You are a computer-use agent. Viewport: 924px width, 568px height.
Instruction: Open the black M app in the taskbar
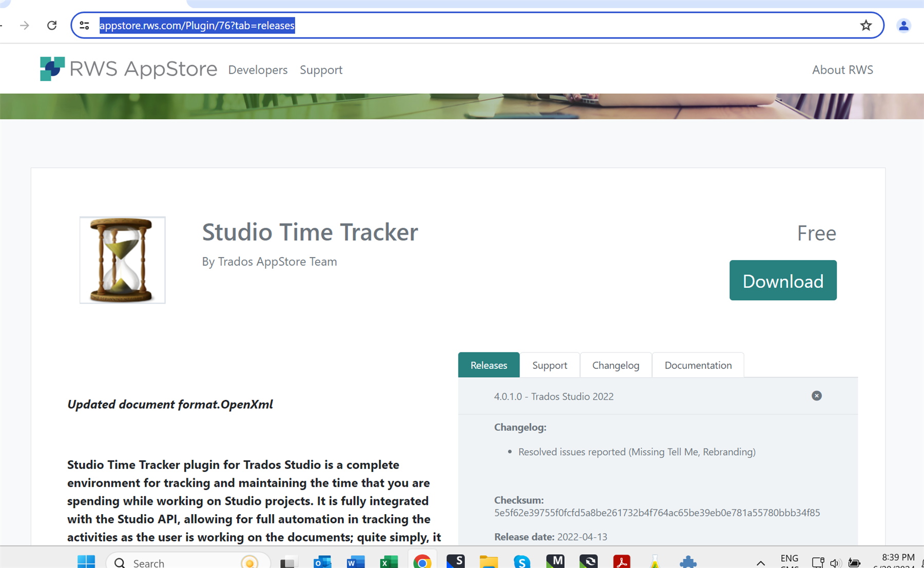[555, 561]
